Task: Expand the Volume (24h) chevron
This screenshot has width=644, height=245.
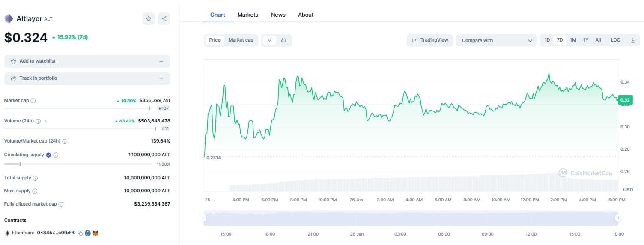Action: coord(45,121)
